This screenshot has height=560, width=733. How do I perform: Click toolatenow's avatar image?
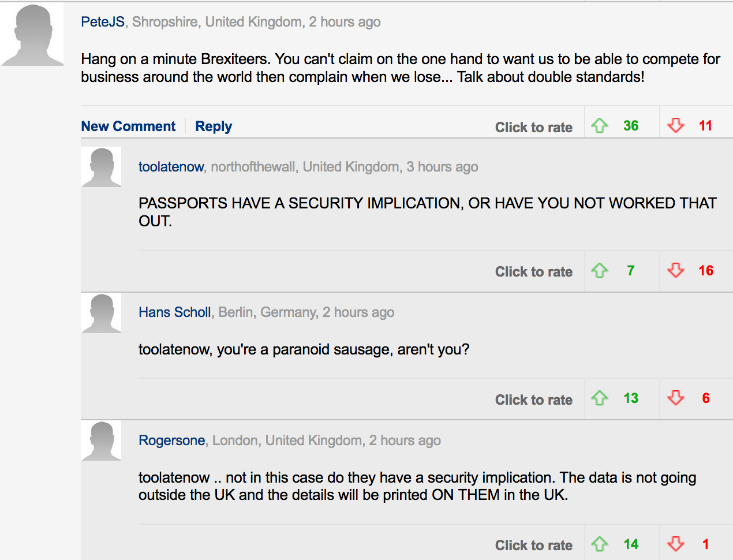click(102, 167)
